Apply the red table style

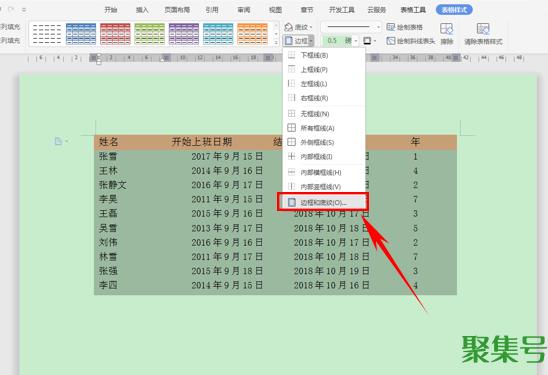tap(115, 34)
